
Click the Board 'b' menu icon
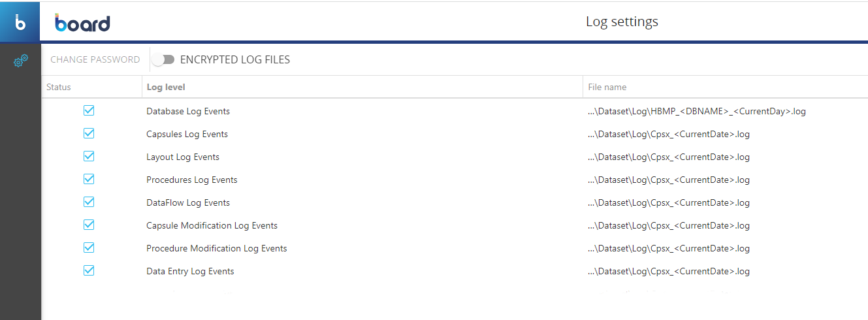[x=20, y=23]
